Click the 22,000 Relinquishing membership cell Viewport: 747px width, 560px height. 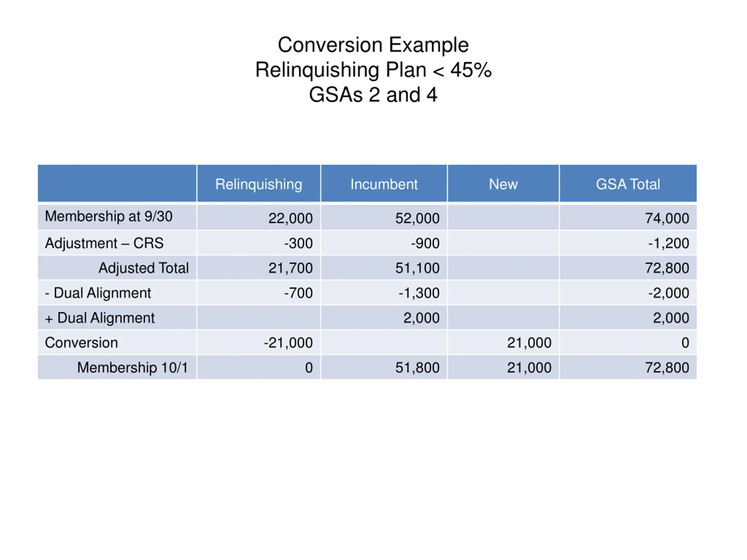[290, 218]
